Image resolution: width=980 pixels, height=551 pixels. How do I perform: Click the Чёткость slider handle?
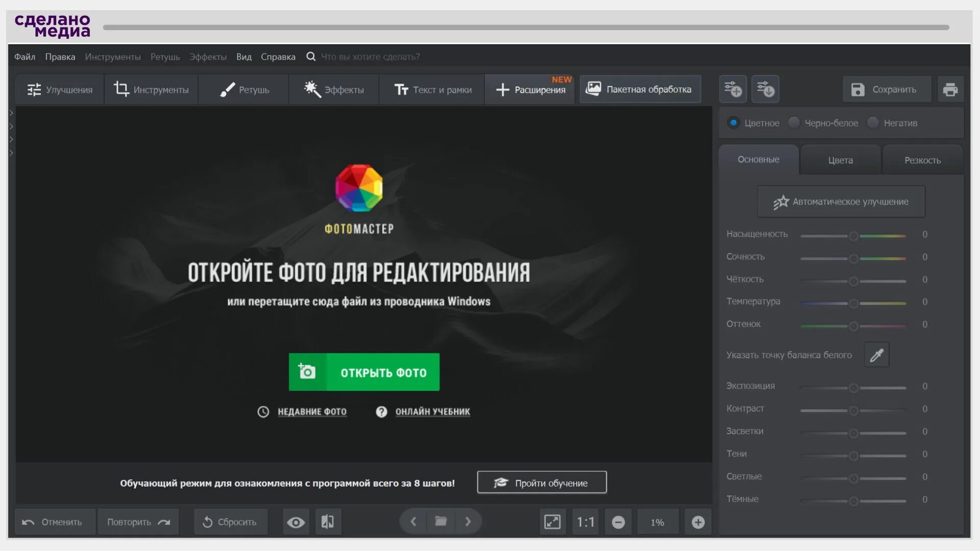[853, 281]
